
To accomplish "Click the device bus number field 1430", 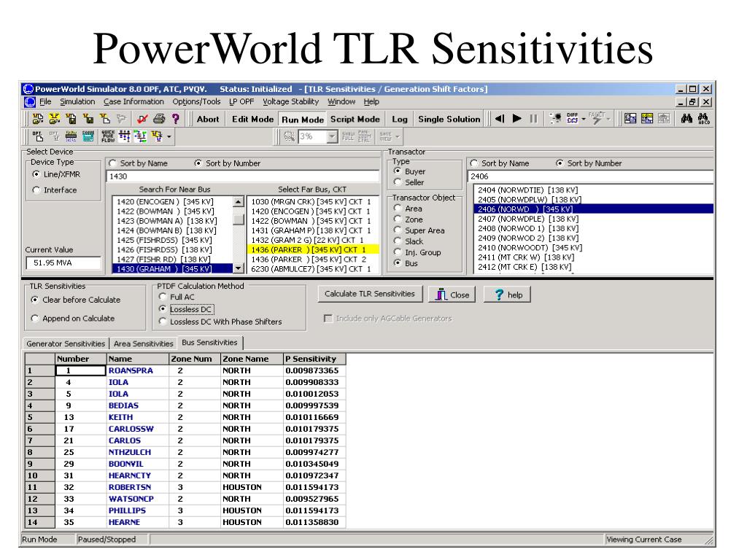I will (243, 176).
